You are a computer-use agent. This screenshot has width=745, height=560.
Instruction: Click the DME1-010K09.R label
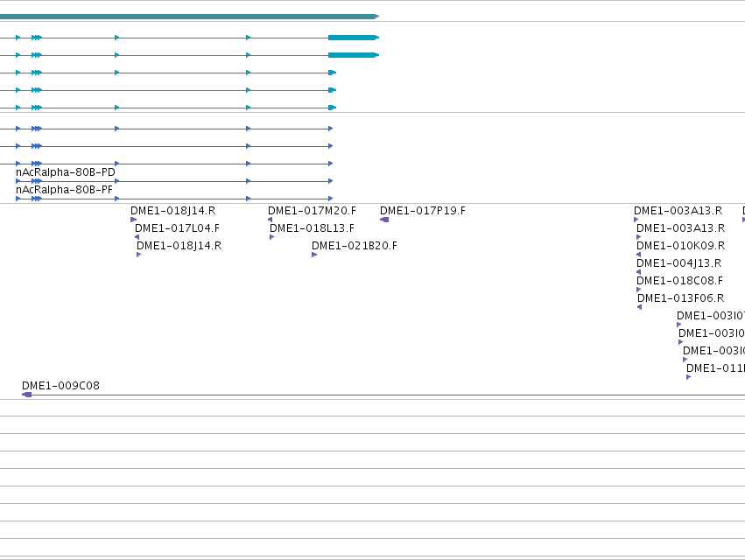pos(681,246)
